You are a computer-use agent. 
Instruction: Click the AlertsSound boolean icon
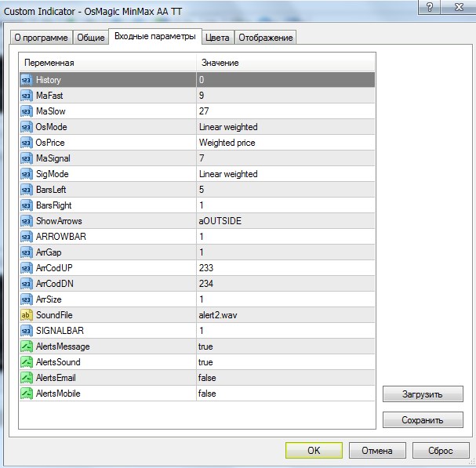[x=27, y=362]
